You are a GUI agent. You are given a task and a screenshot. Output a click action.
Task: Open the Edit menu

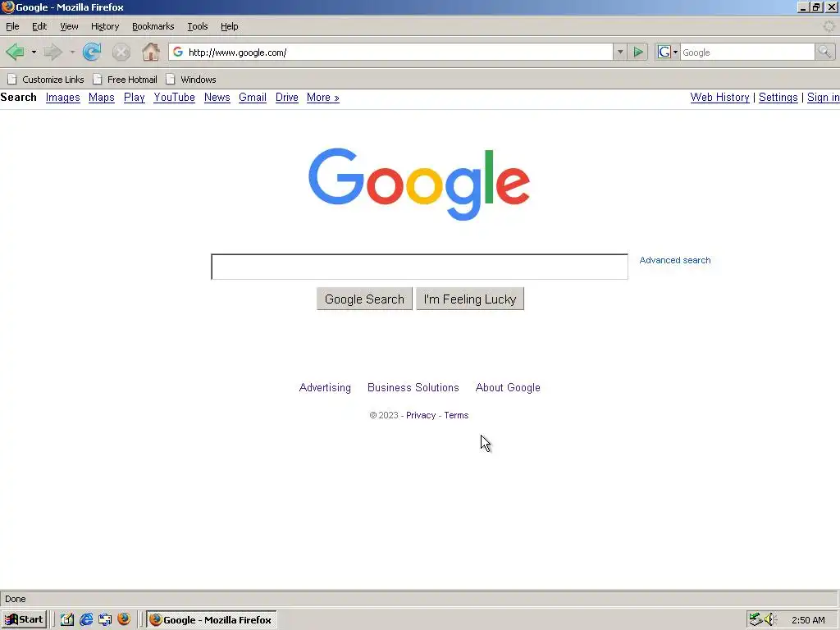pyautogui.click(x=39, y=26)
